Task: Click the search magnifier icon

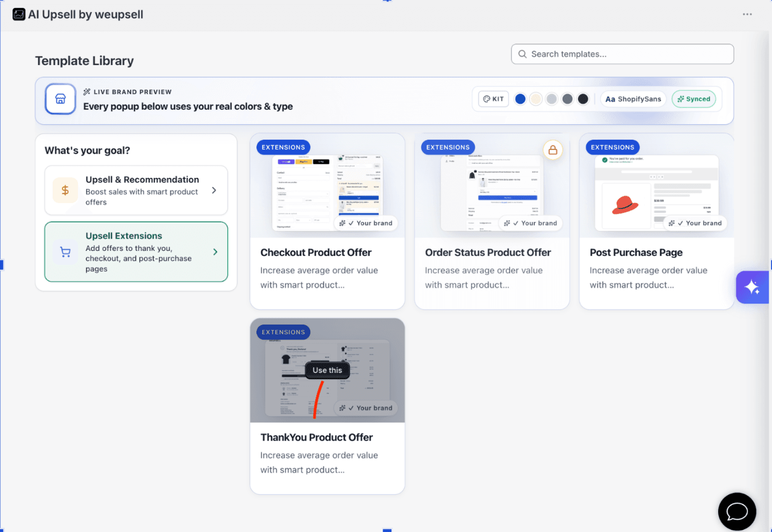Action: 522,54
